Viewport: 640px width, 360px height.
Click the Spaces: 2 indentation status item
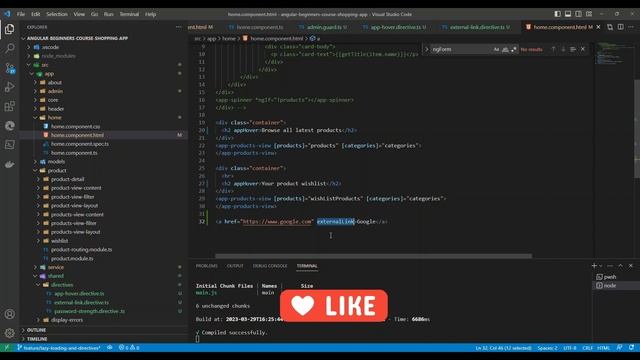point(547,348)
